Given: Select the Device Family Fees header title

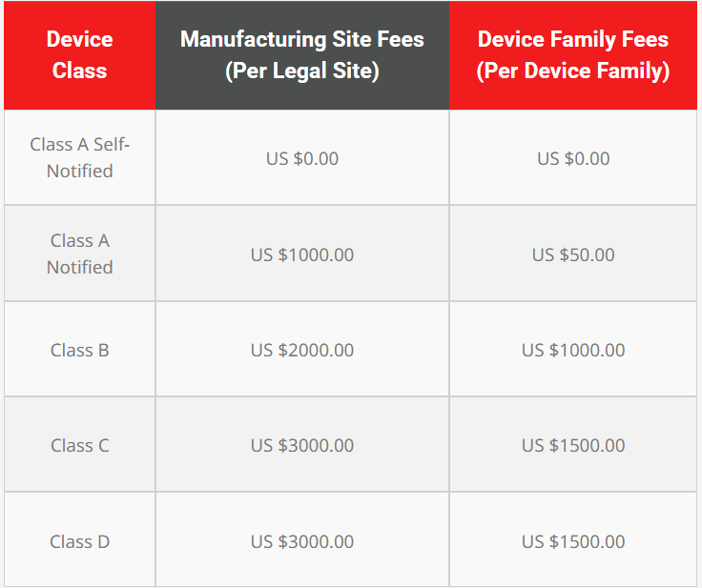Looking at the screenshot, I should pyautogui.click(x=573, y=39).
